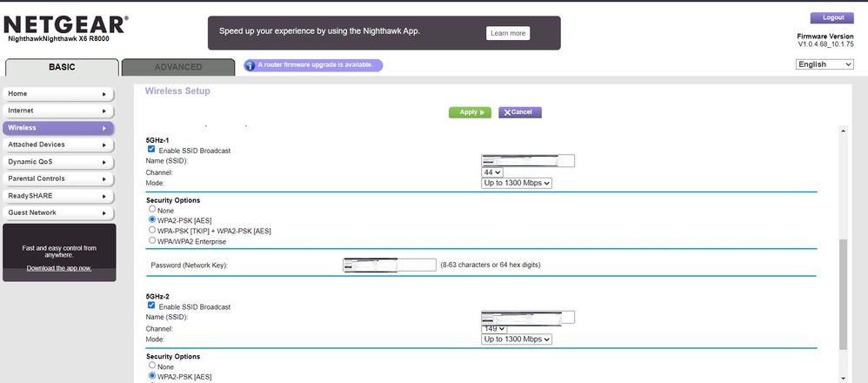Toggle 5GHz-2 Enable SSID Broadcast checkbox
The width and height of the screenshot is (868, 383).
point(151,306)
